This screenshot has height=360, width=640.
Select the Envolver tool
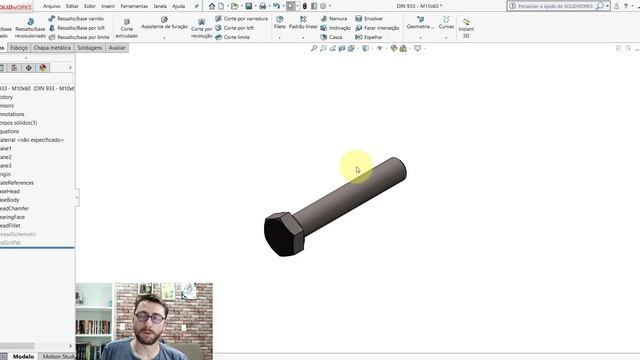369,19
